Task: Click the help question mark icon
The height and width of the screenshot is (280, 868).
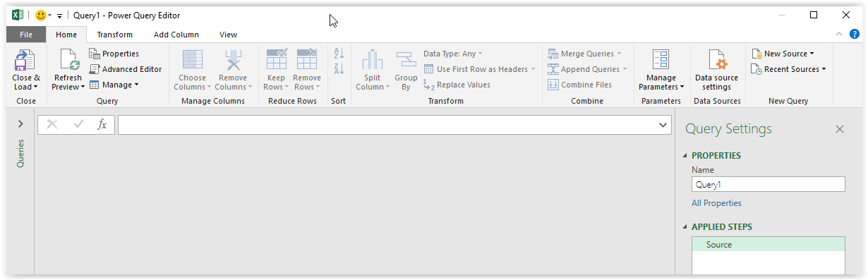Action: point(855,34)
